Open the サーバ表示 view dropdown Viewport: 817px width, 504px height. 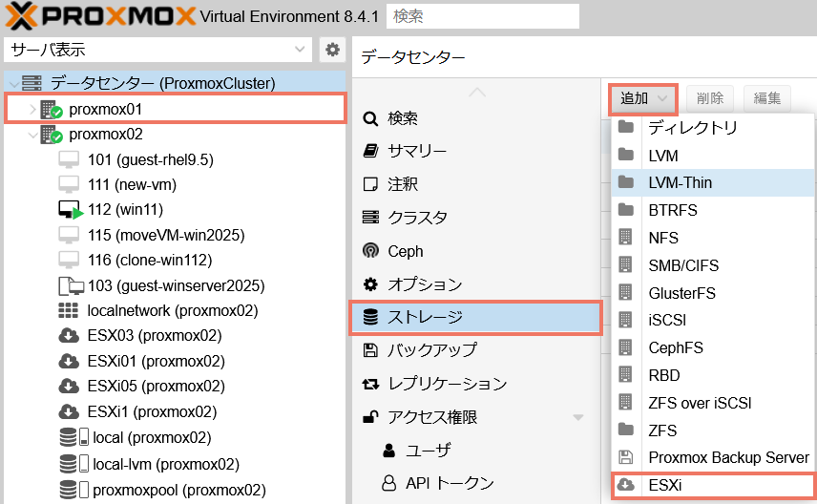point(158,50)
